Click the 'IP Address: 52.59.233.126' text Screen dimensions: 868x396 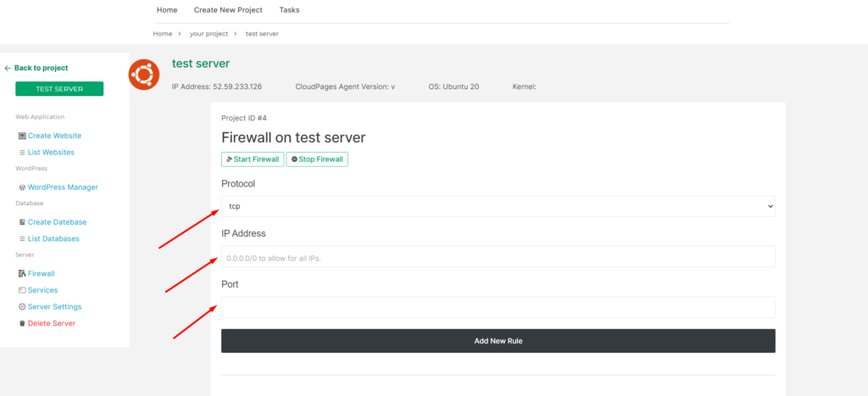pos(217,87)
